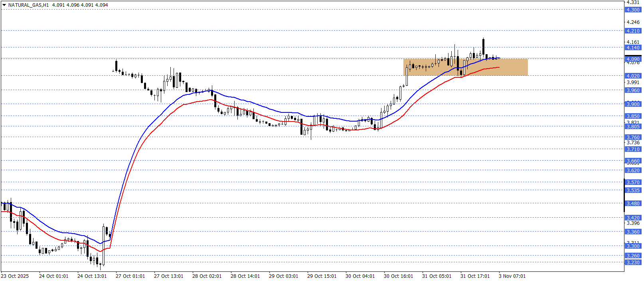Screen dimensions: 644x281
Task: Click the 4.140 price level label
Action: [x=633, y=48]
